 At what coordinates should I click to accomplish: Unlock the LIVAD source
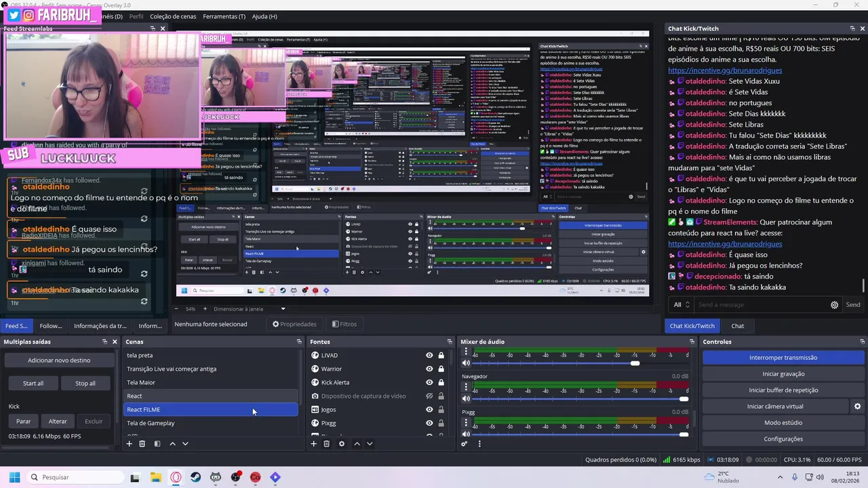pos(441,355)
